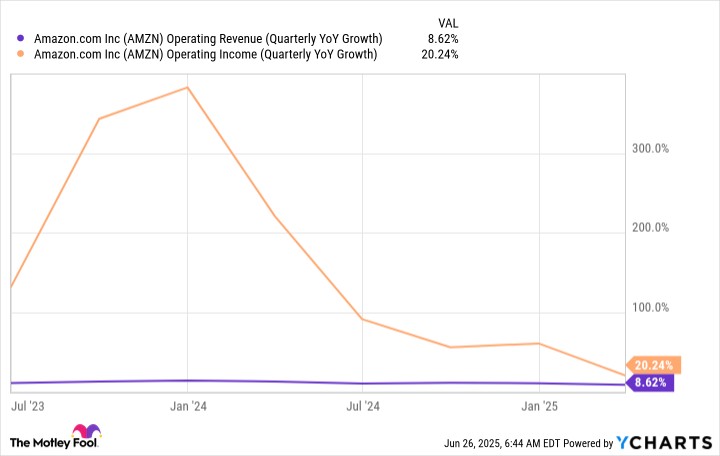Screen dimensions: 720x456
Task: Click the 20.24% value in the legend
Action: tap(439, 54)
